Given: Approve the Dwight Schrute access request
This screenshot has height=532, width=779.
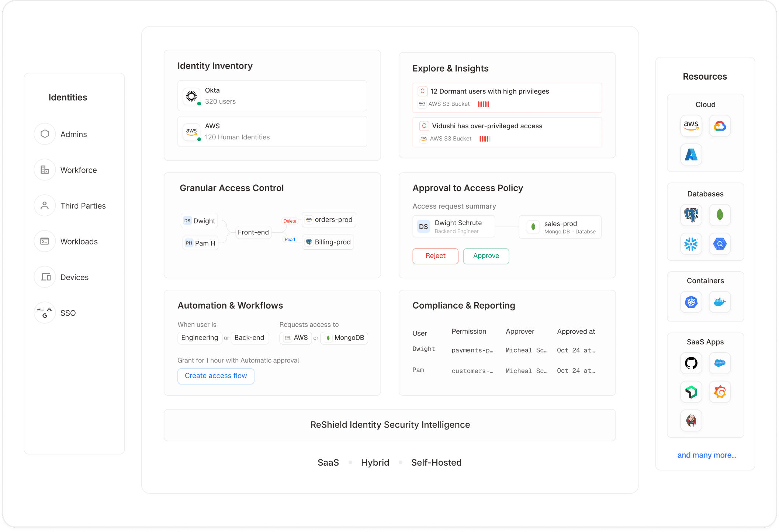Looking at the screenshot, I should (x=486, y=256).
